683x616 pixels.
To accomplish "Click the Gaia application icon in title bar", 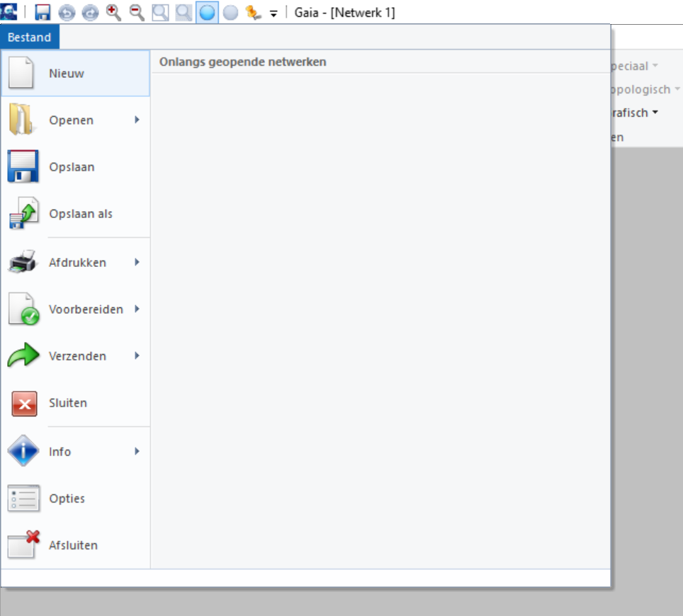I will [x=9, y=12].
